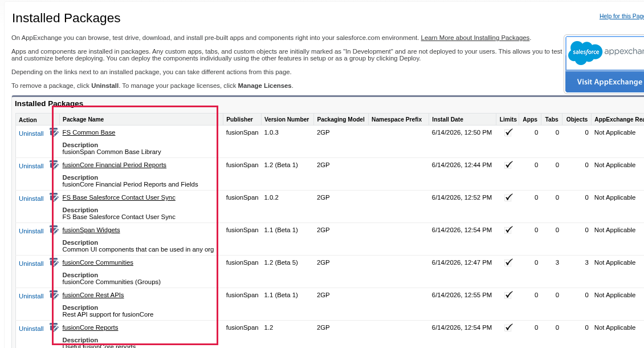
Task: Select version 1.2 (Beta 1) cell
Action: coord(281,165)
